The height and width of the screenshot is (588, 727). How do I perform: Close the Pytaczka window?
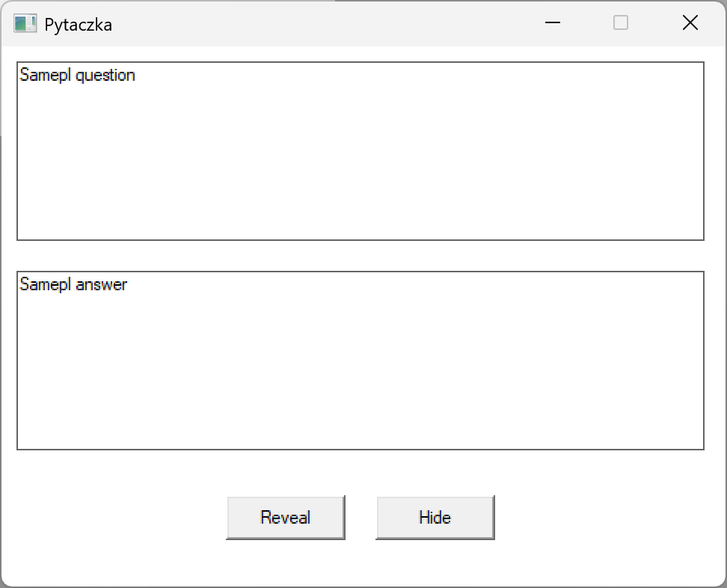[x=689, y=23]
